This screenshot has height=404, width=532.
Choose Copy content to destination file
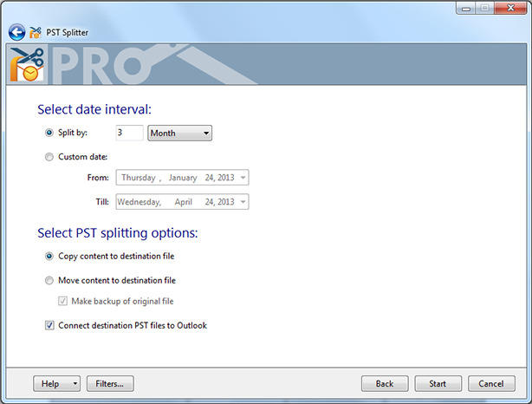pyautogui.click(x=49, y=257)
